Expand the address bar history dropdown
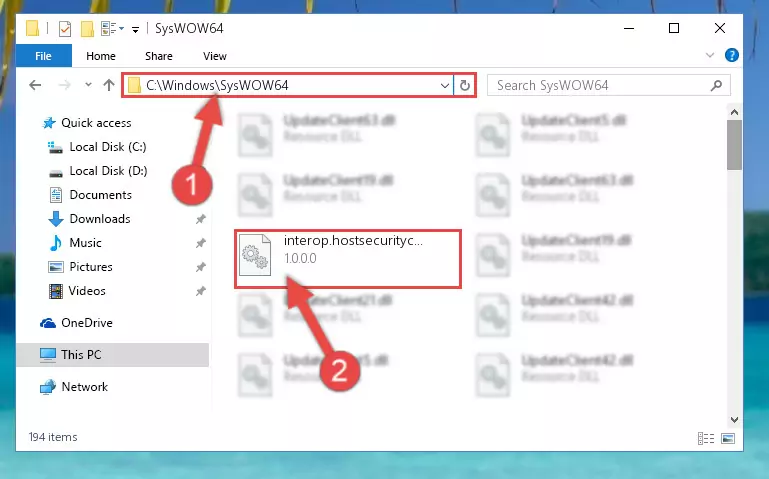 pos(445,86)
